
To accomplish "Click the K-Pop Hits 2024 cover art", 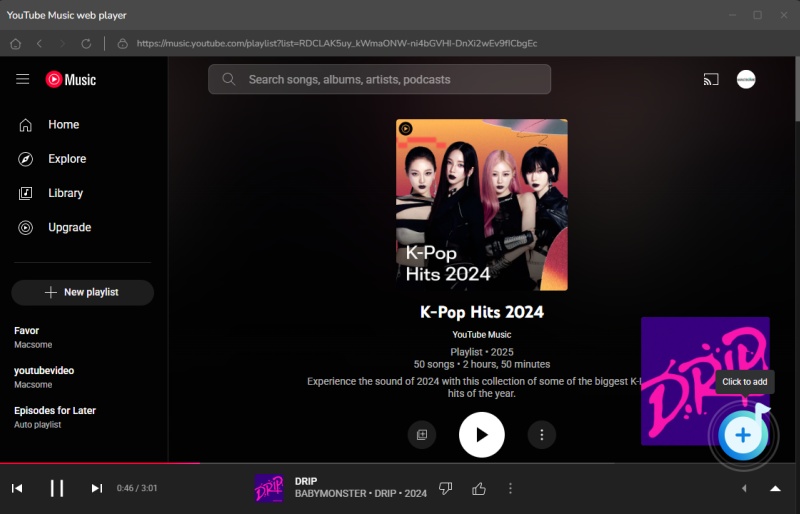I will (482, 205).
